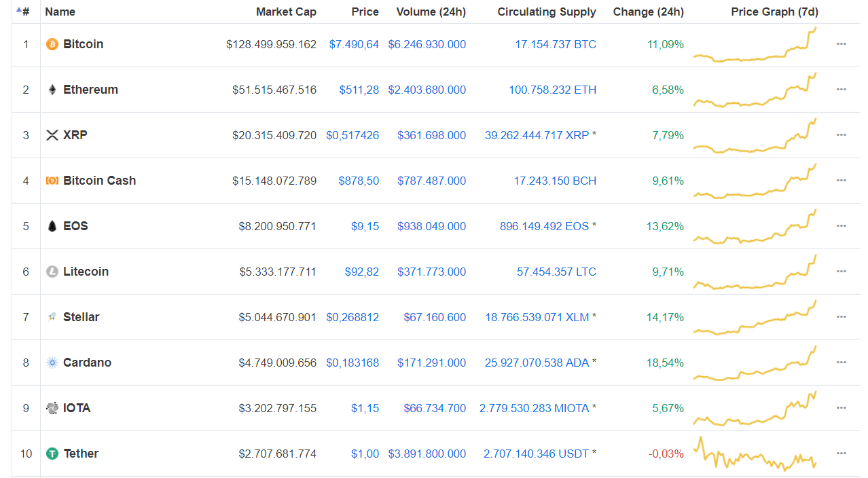The height and width of the screenshot is (478, 868).
Task: Open the options menu on the Bitcoin row
Action: coord(841,44)
